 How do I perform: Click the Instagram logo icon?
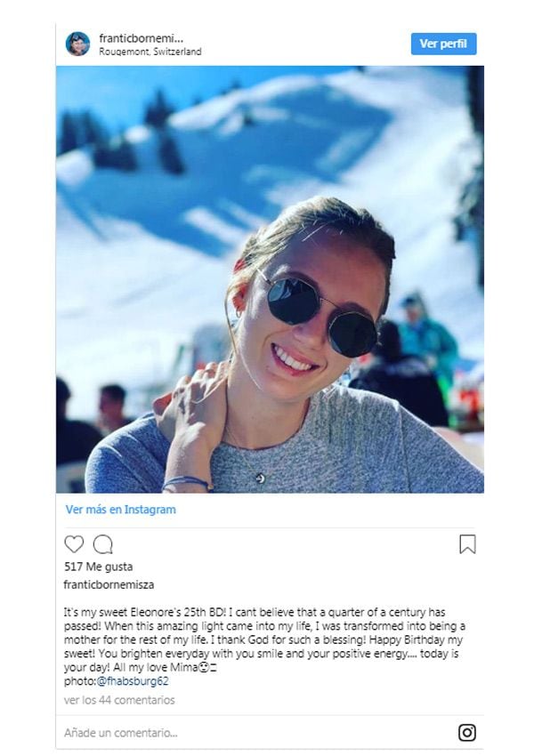pyautogui.click(x=467, y=732)
